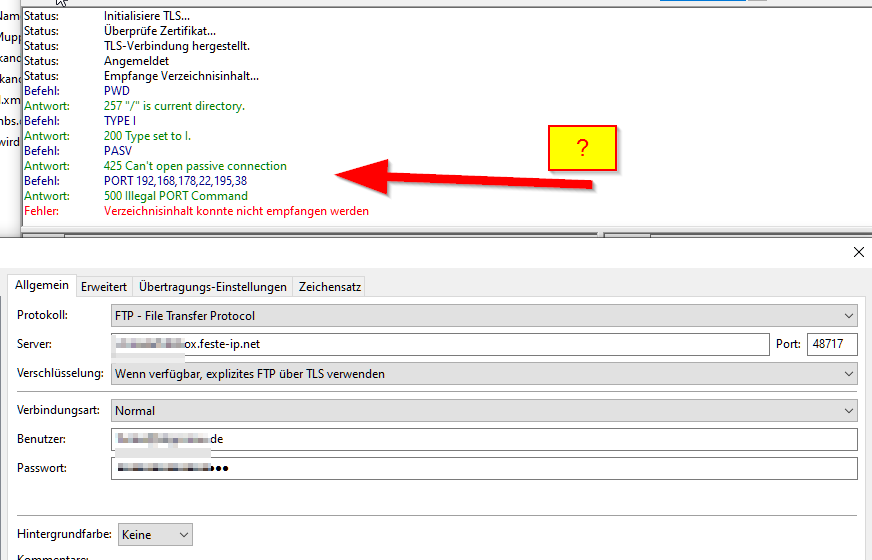This screenshot has width=872, height=560.
Task: Go to the Übertragungs-Einstellungen tab
Action: point(213,287)
